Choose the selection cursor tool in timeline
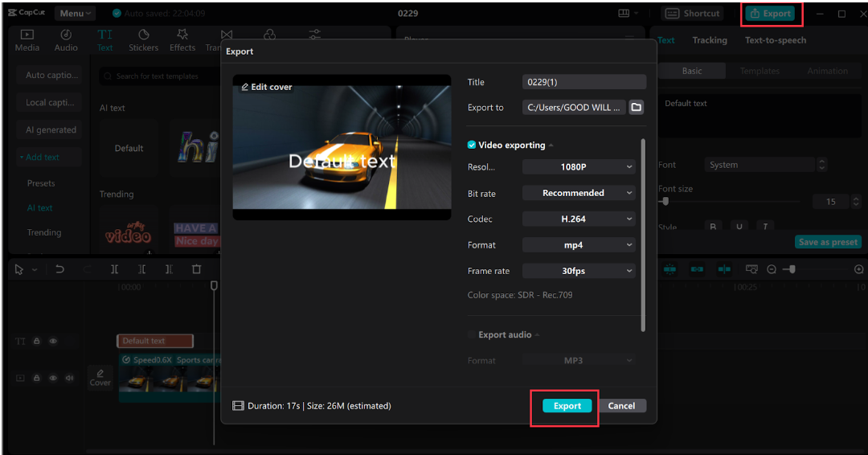The height and width of the screenshot is (455, 868). [19, 269]
